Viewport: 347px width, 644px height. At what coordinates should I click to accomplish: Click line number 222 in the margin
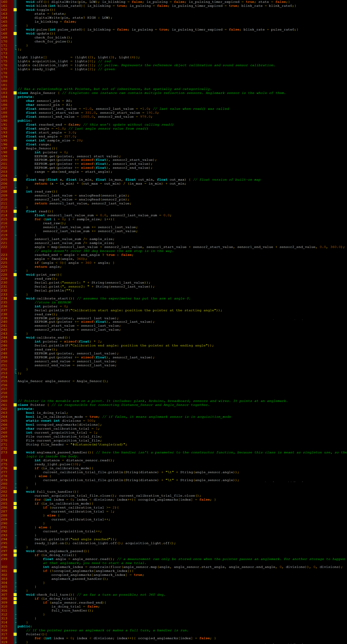tap(4, 247)
